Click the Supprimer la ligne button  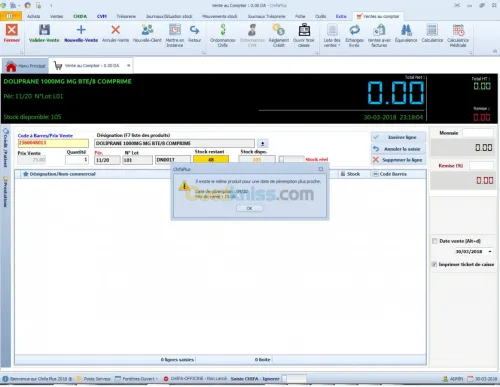tap(398, 160)
